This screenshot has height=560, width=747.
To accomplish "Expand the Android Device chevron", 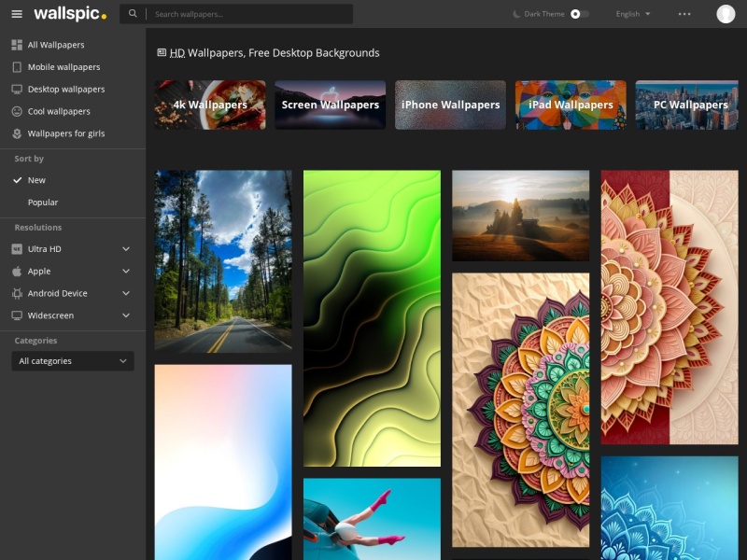I will coord(126,293).
